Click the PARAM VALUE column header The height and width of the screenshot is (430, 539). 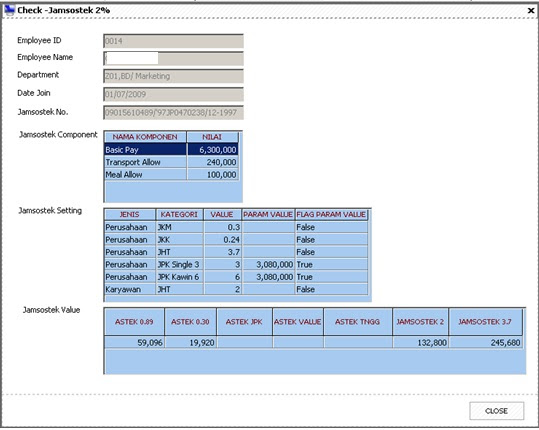[x=268, y=214]
